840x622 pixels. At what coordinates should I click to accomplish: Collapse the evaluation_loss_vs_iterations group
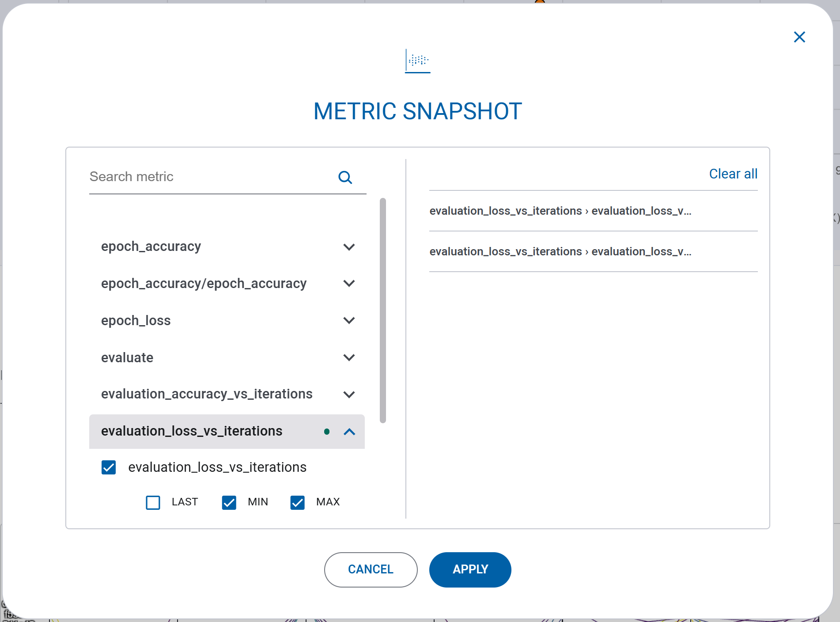pos(349,432)
